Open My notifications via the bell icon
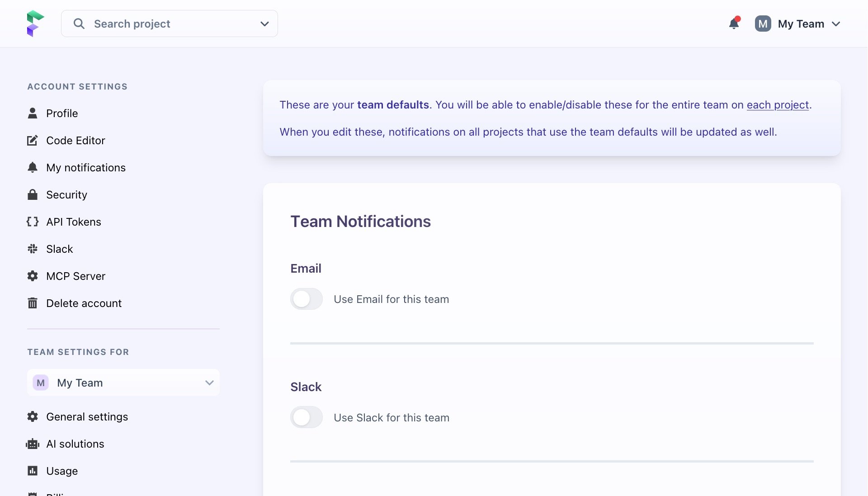Screen dimensions: 868x496 [32, 167]
